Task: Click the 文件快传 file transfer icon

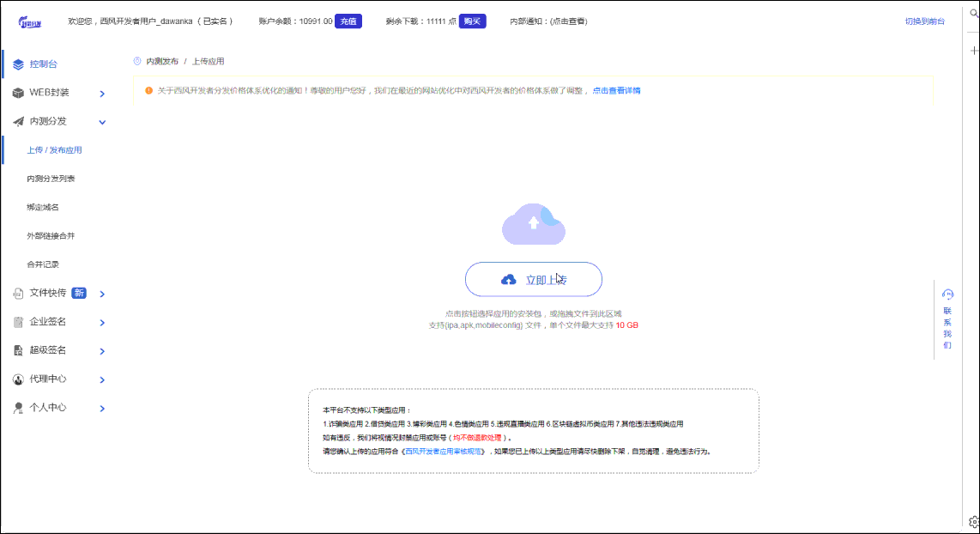Action: coord(17,293)
